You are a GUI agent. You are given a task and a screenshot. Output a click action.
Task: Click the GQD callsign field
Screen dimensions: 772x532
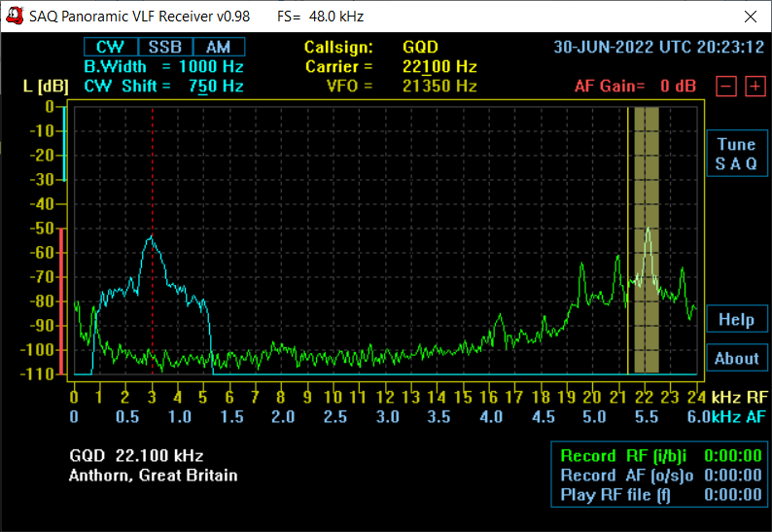tap(420, 47)
